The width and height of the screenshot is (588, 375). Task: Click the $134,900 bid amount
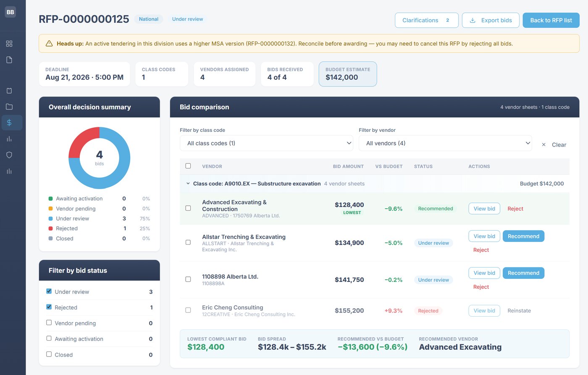[349, 243]
